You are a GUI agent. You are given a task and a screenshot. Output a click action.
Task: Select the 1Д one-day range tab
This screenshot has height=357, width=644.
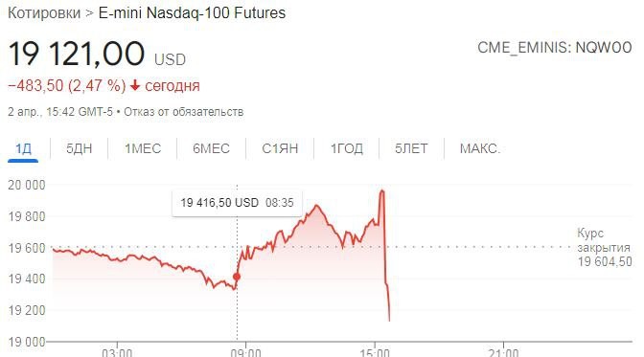pyautogui.click(x=23, y=148)
